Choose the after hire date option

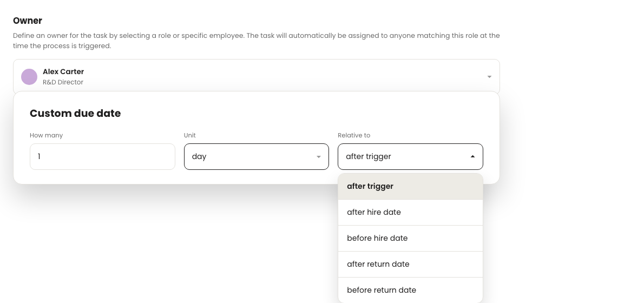[410, 212]
